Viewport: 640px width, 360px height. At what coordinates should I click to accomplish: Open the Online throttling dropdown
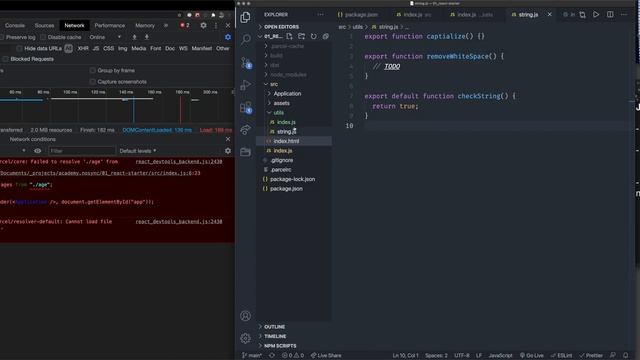click(x=105, y=37)
